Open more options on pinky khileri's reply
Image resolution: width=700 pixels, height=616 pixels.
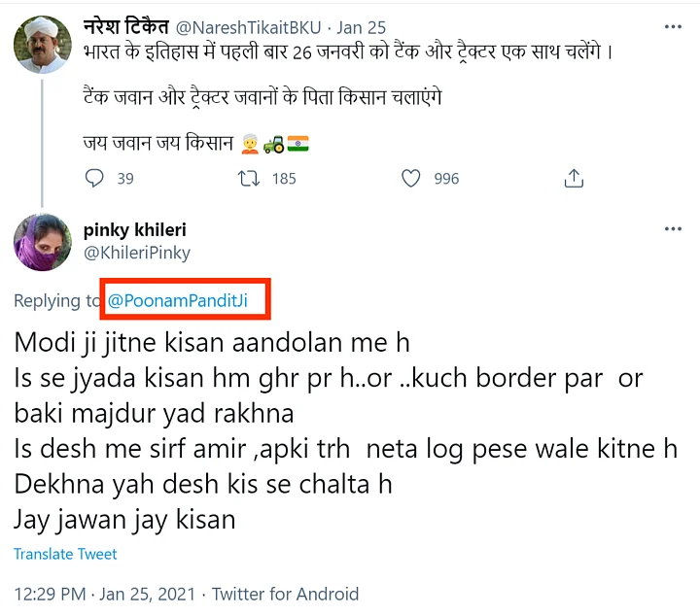point(673,229)
